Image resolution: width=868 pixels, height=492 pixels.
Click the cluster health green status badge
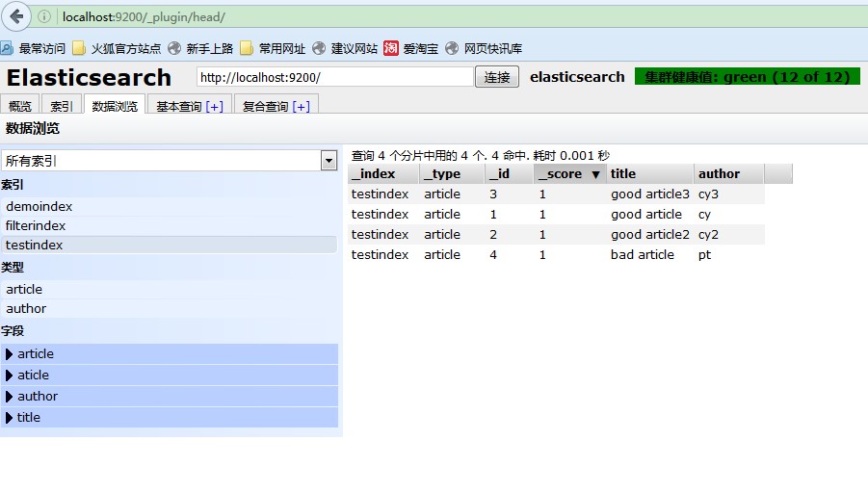point(748,76)
